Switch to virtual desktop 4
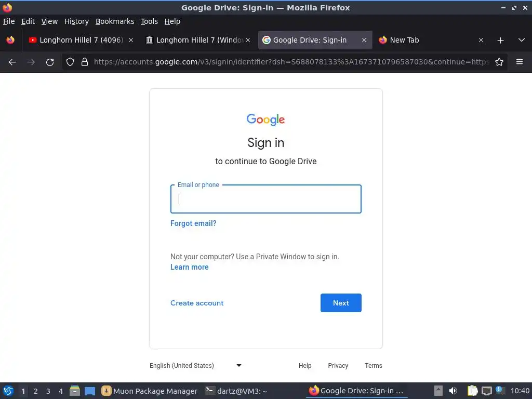The height and width of the screenshot is (399, 532). point(61,391)
